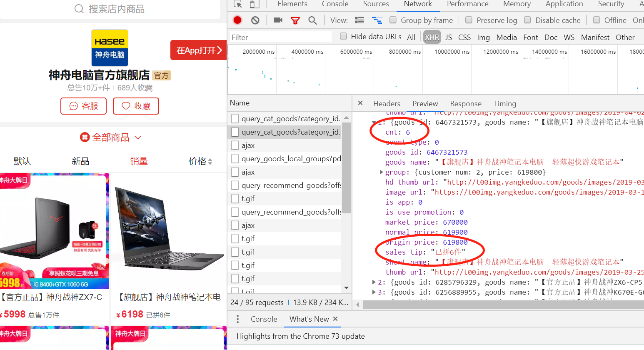Open bottom drawer Console tab

[x=264, y=319]
